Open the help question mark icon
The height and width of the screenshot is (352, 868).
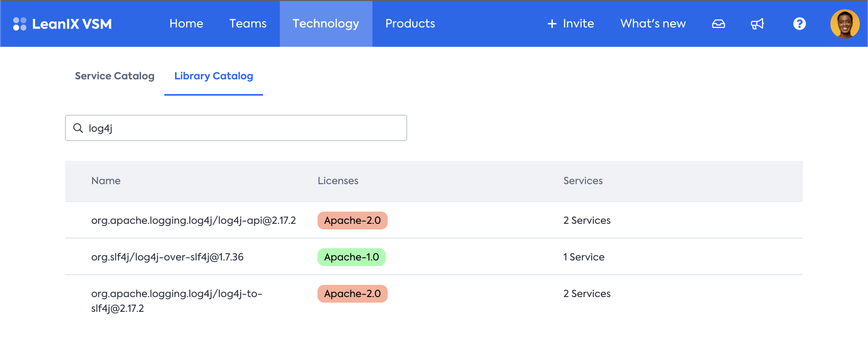click(799, 24)
